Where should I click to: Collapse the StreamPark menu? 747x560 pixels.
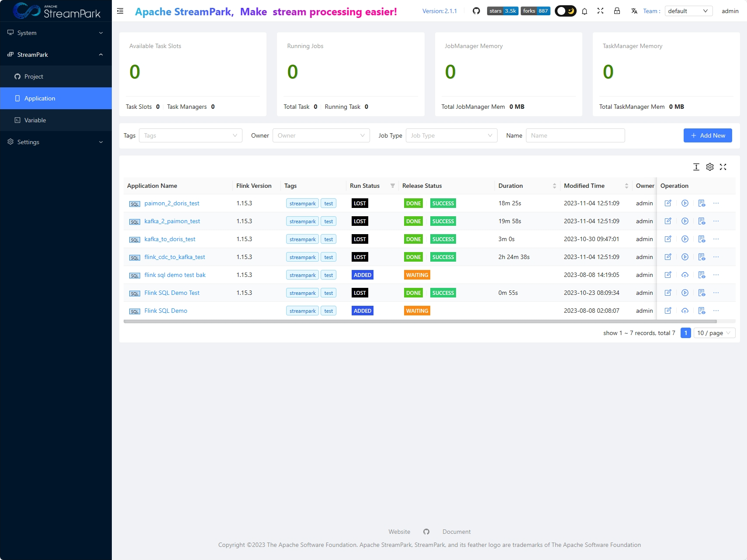pos(56,55)
